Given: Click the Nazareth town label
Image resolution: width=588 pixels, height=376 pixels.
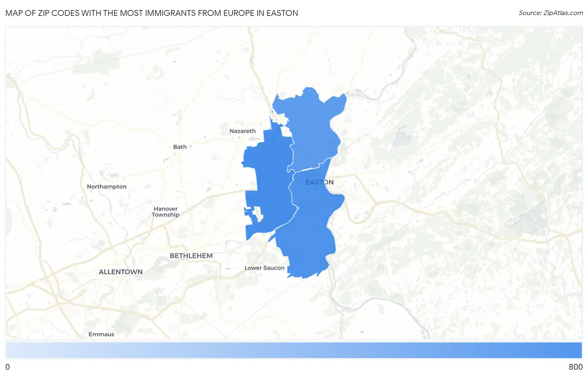Looking at the screenshot, I should coord(243,131).
